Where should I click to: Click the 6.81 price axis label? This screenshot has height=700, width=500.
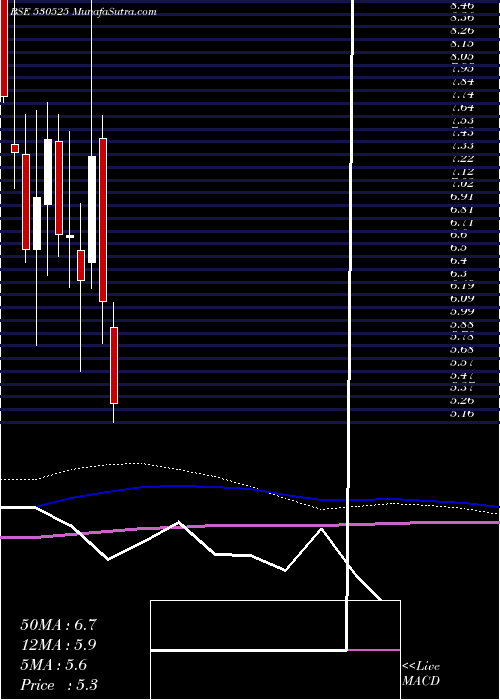coord(462,209)
